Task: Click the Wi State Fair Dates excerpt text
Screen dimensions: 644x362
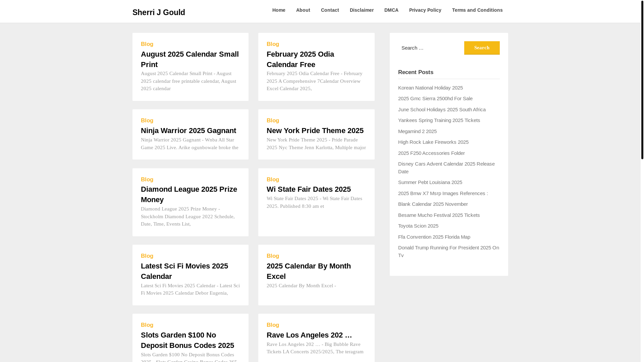Action: coord(314,202)
